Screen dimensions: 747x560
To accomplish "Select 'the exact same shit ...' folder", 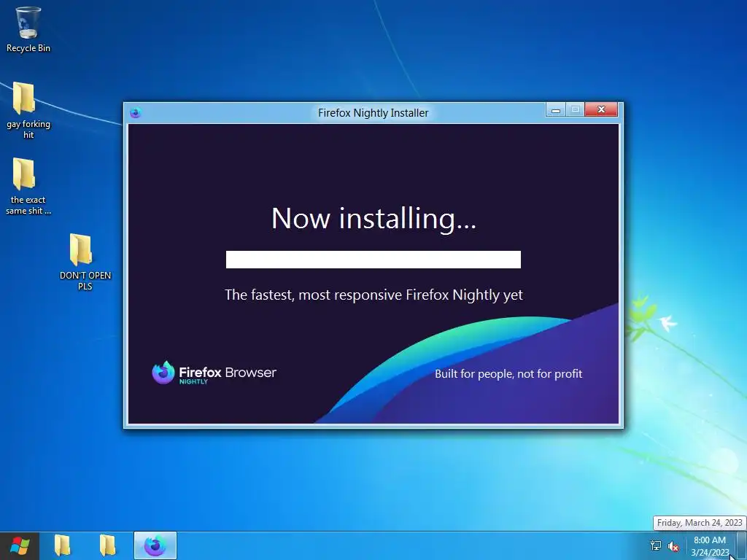I will [28, 187].
